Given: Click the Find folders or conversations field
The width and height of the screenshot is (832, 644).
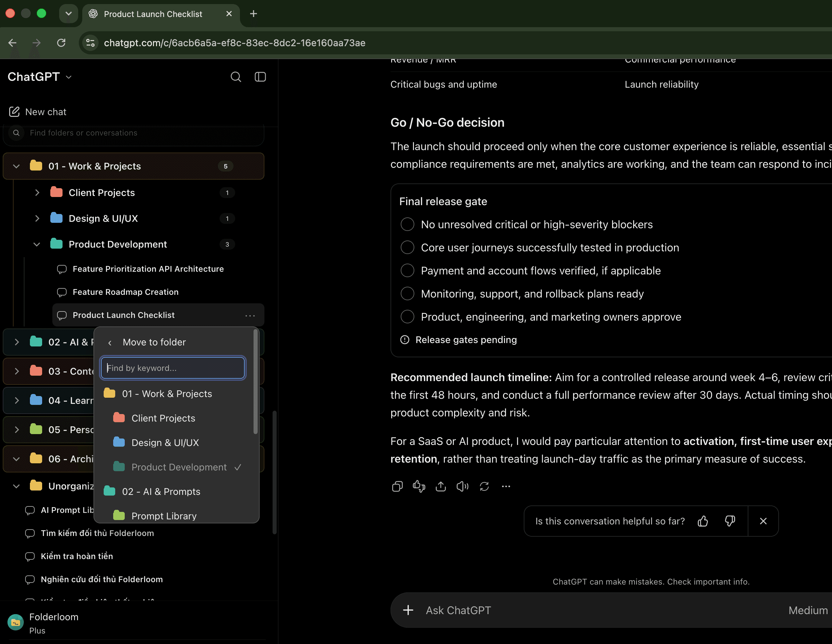Looking at the screenshot, I should click(x=134, y=133).
